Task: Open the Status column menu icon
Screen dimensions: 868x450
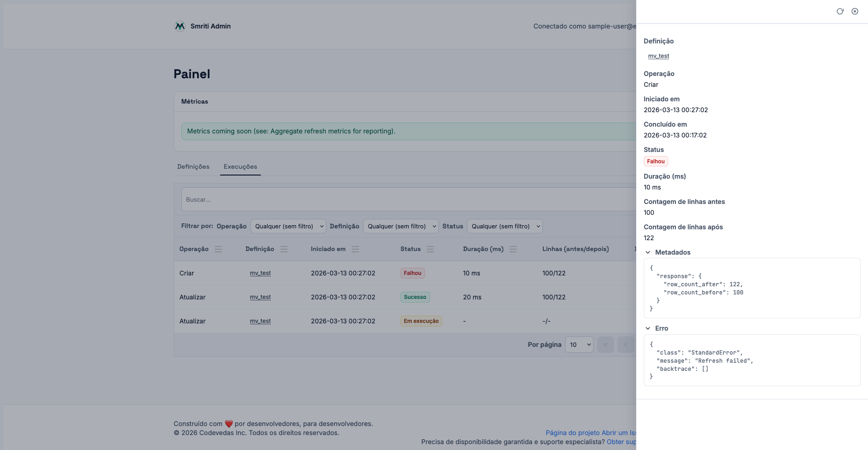Action: click(x=430, y=249)
